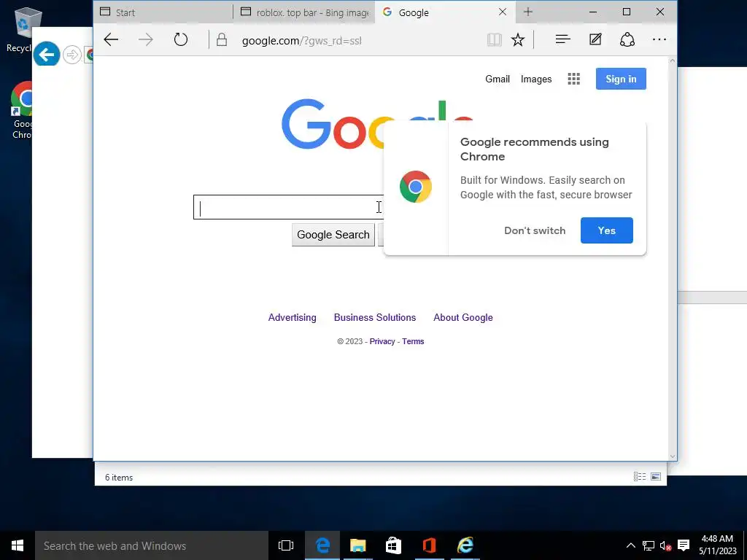The image size is (747, 560).
Task: Open the Edge Hub icon
Action: pos(562,39)
